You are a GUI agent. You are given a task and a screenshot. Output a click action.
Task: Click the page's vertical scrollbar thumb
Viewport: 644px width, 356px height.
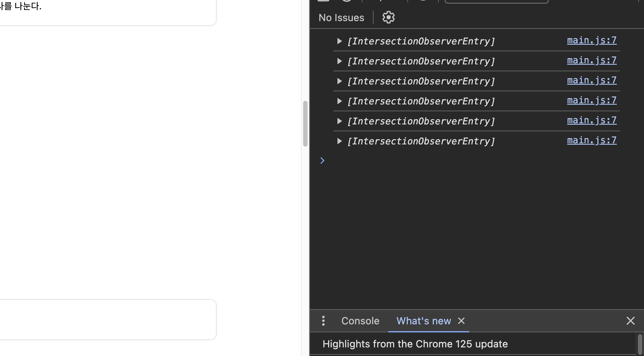click(305, 124)
